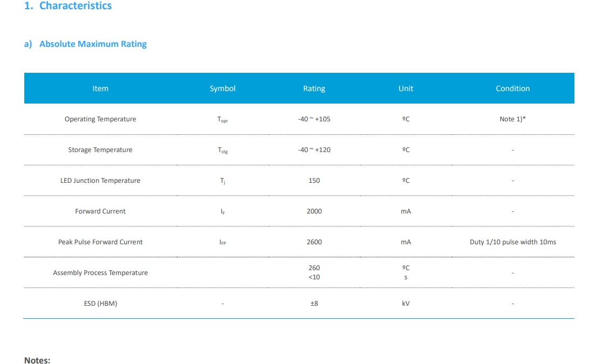Viewport: 596px width, 364px height.
Task: Select the 'ESD (HBM)' cell
Action: (x=100, y=304)
